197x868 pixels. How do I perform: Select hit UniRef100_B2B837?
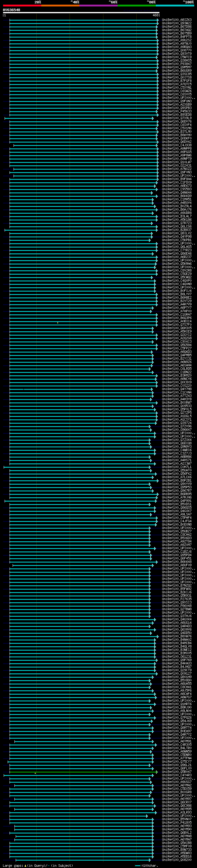[177, 230]
